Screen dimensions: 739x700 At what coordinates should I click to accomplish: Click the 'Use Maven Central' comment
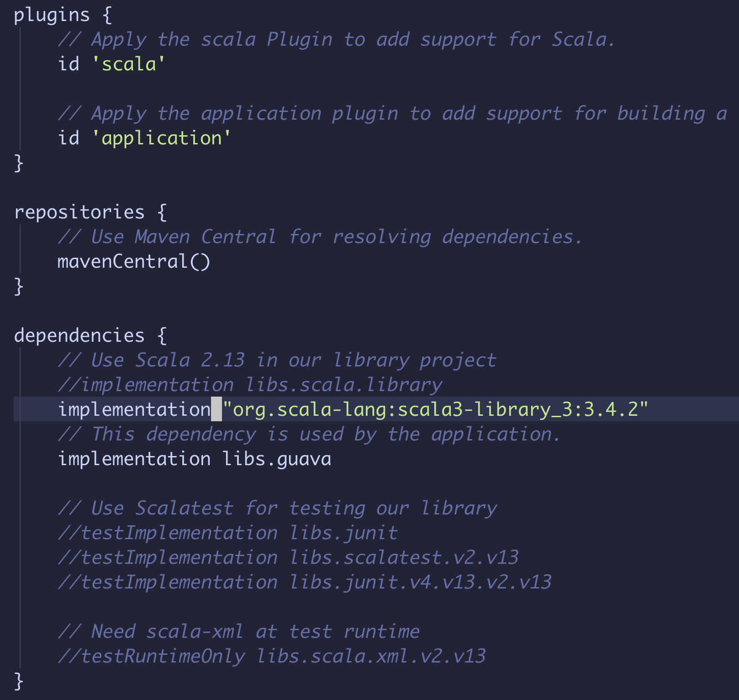[x=320, y=237]
